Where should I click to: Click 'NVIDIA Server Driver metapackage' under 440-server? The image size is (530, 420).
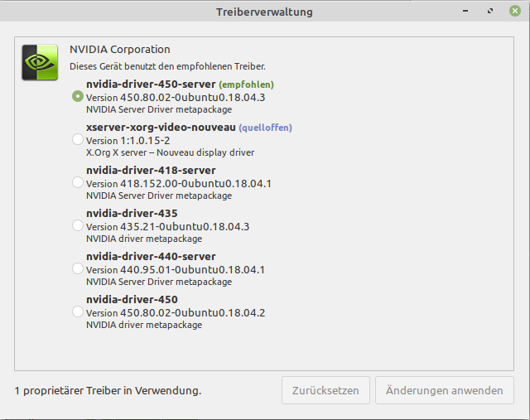tap(159, 282)
